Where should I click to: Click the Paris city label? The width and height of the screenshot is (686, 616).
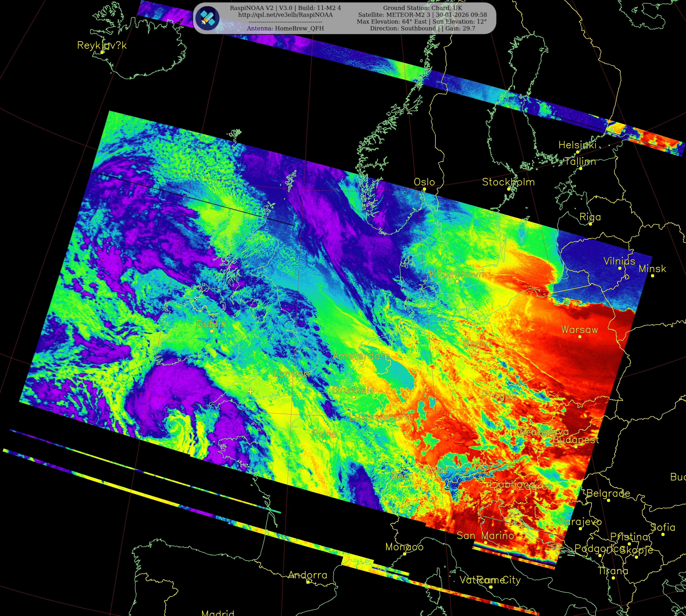point(324,434)
